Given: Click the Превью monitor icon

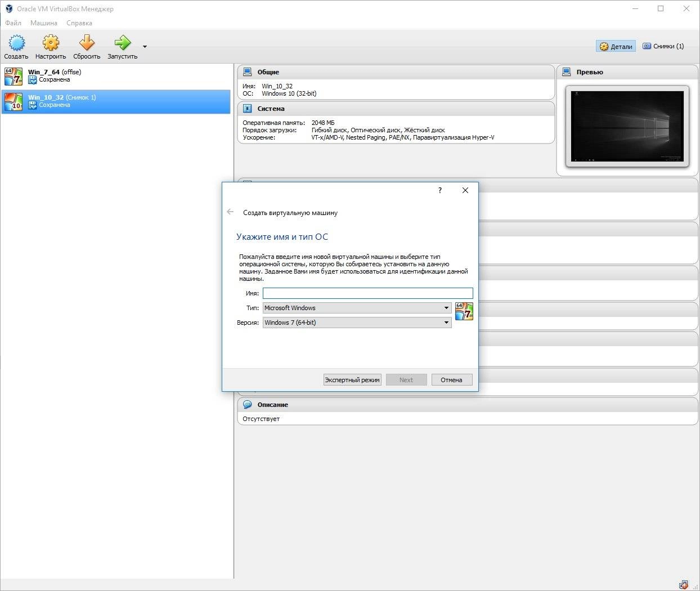Looking at the screenshot, I should pyautogui.click(x=566, y=72).
